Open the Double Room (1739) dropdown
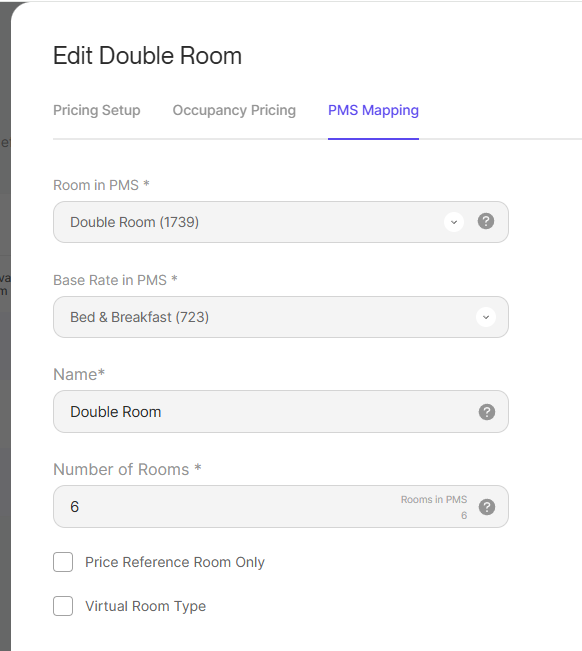 point(281,222)
